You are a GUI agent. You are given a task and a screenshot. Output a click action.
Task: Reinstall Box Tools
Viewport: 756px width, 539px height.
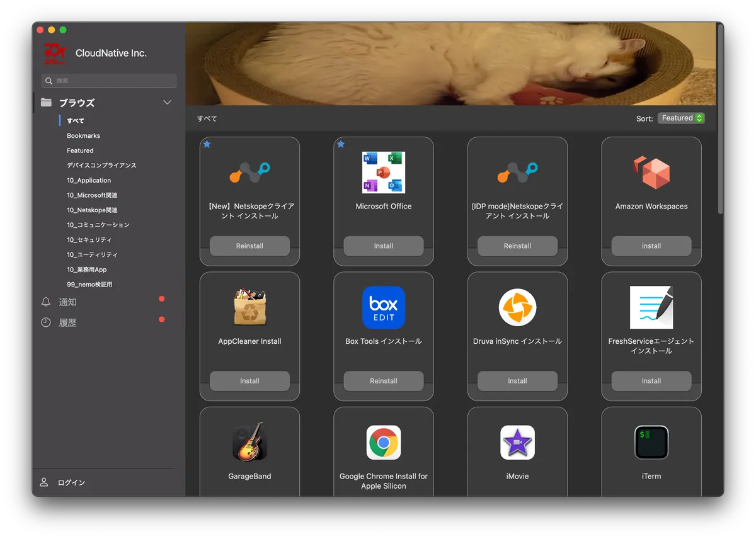point(384,381)
